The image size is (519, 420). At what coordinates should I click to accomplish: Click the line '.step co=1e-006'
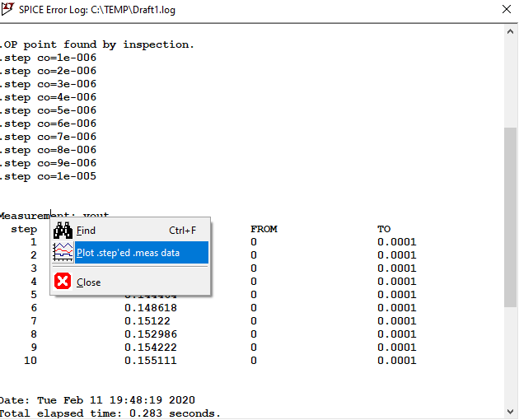49,58
